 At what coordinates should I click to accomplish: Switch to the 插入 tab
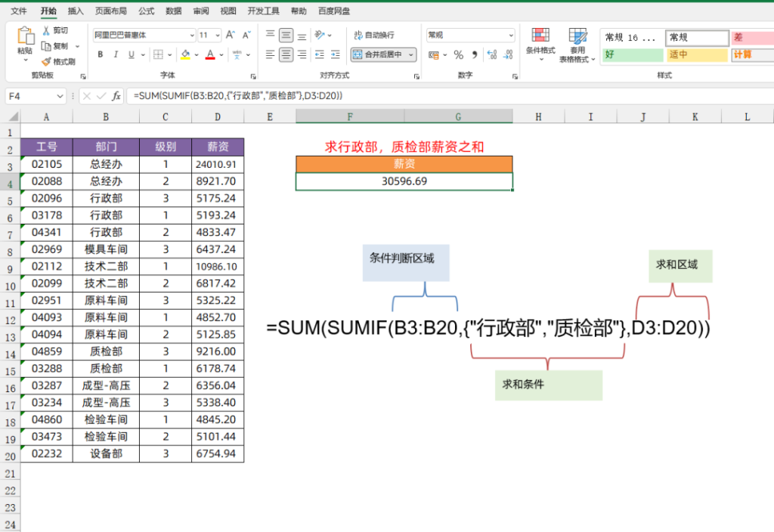pyautogui.click(x=76, y=11)
